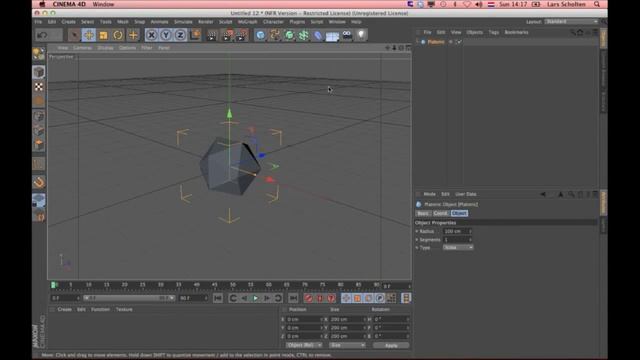Open the Type dropdown in Object Properties
640x360 pixels.
(x=458, y=247)
